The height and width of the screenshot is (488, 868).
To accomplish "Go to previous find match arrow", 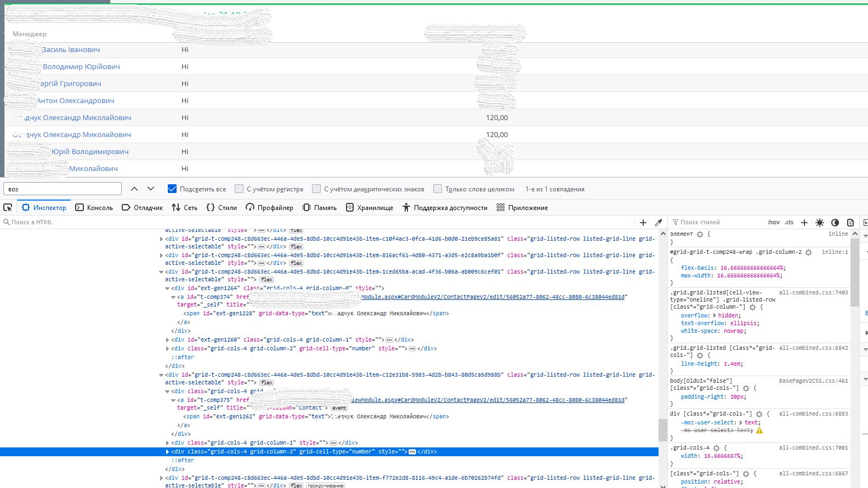I will (x=134, y=189).
